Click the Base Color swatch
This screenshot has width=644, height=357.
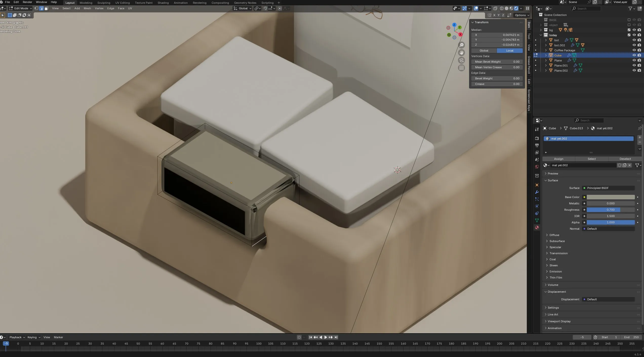[610, 197]
